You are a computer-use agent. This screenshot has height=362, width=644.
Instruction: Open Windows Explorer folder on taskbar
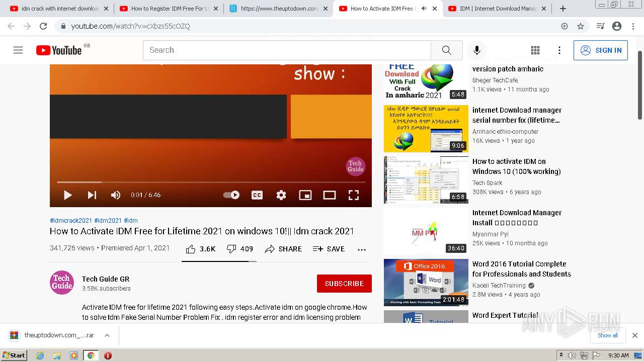(x=57, y=355)
